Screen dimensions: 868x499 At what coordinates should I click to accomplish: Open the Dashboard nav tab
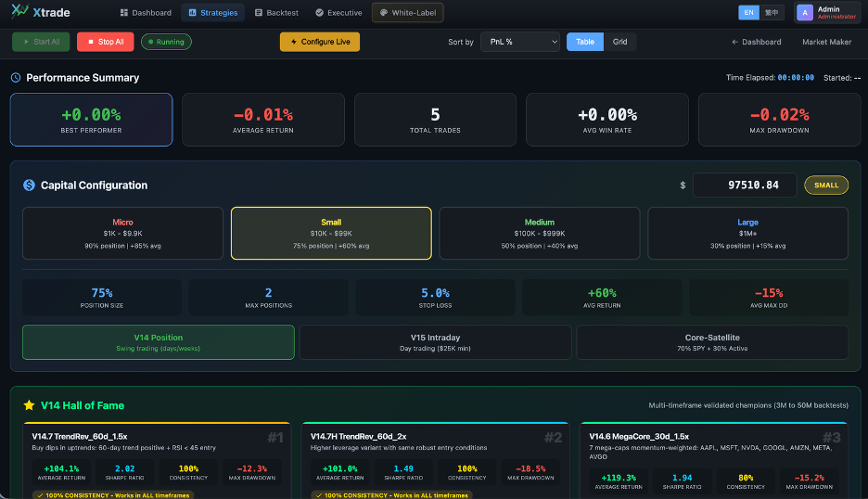(x=146, y=13)
